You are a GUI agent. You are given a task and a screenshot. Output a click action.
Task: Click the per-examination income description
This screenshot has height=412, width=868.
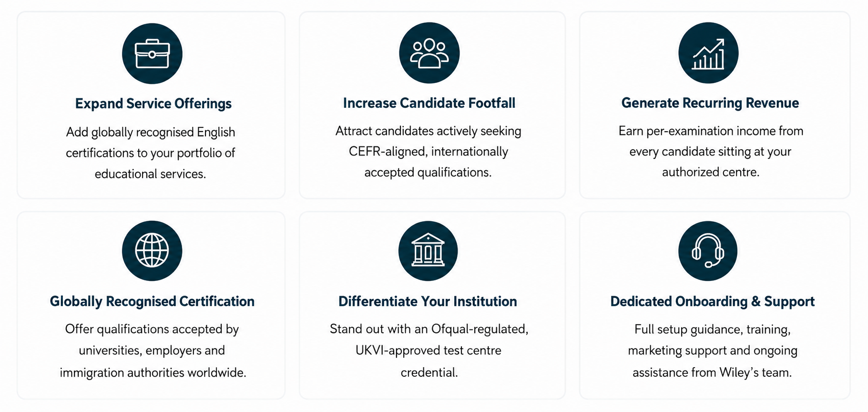tap(711, 152)
